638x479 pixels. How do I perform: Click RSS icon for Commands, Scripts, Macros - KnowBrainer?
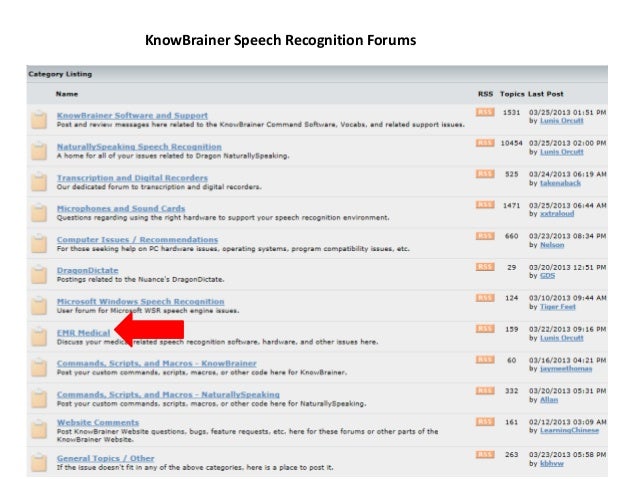[x=485, y=360]
